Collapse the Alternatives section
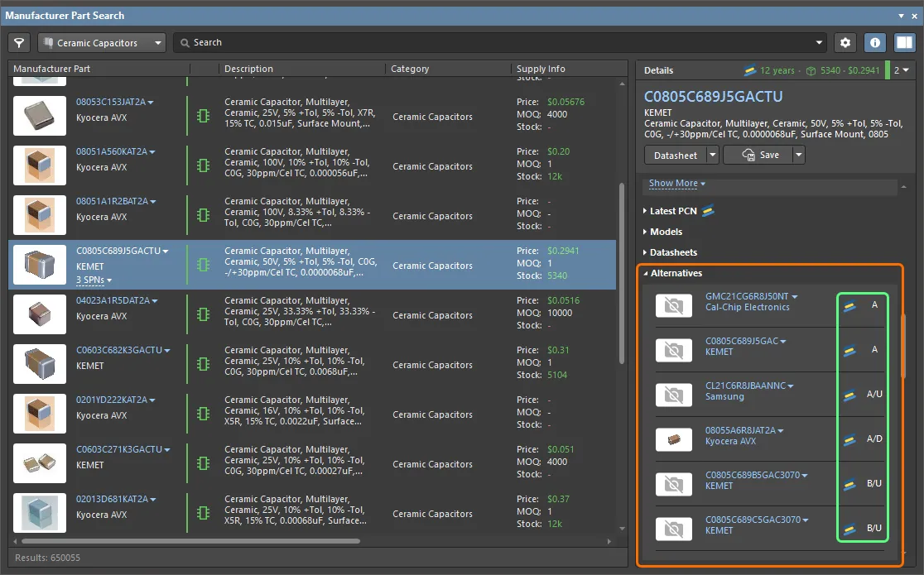The height and width of the screenshot is (575, 924). 676,273
